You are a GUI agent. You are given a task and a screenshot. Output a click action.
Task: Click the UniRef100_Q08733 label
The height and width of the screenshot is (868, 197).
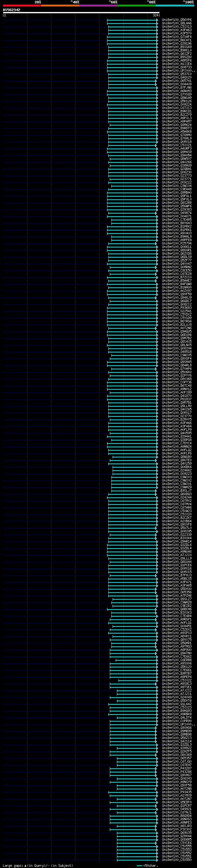point(177,67)
